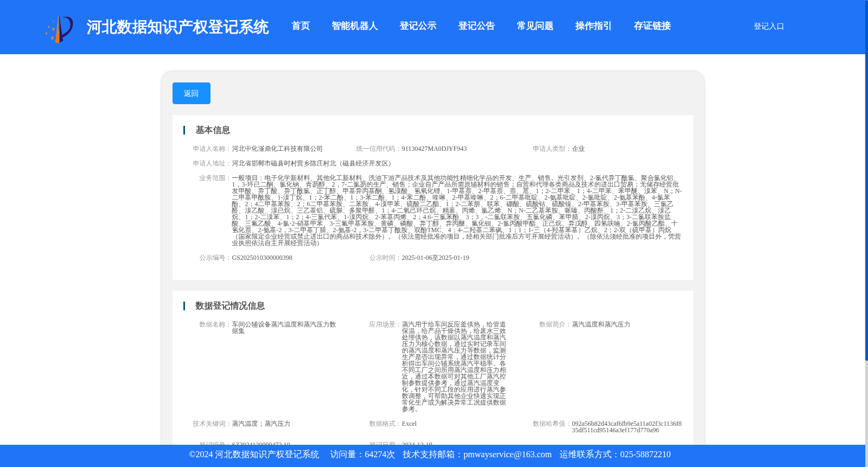Select the 公示编号 GS2025010300000398
The image size is (868, 467).
click(x=262, y=258)
